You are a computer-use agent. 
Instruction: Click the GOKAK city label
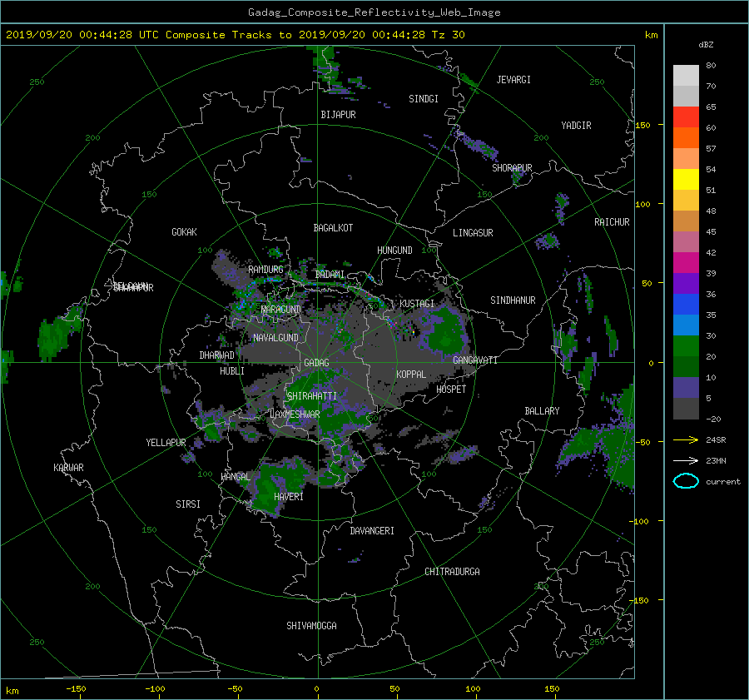(x=184, y=232)
